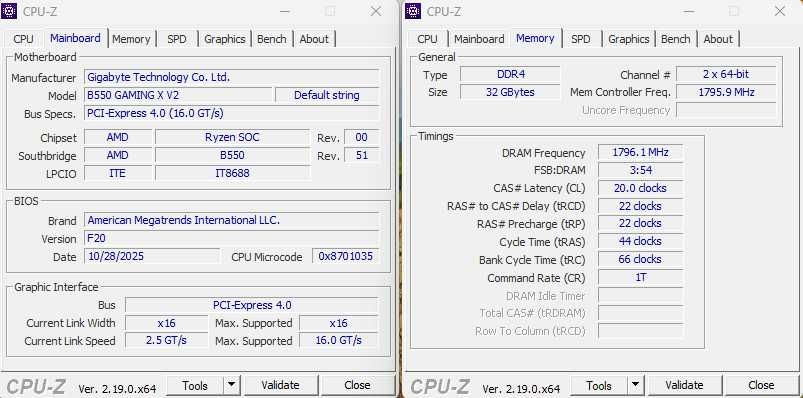Click Current Link Width x16 value

pyautogui.click(x=166, y=323)
